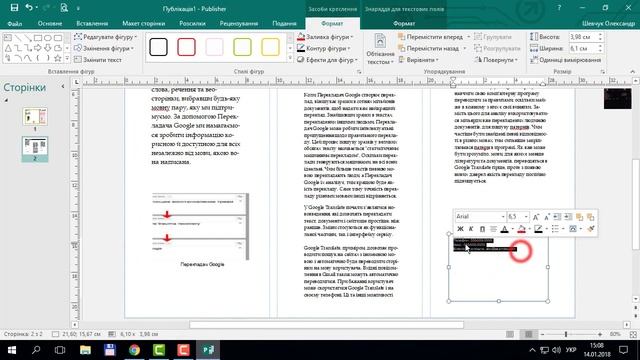
Task: Switch to the Подання tab
Action: (x=284, y=24)
